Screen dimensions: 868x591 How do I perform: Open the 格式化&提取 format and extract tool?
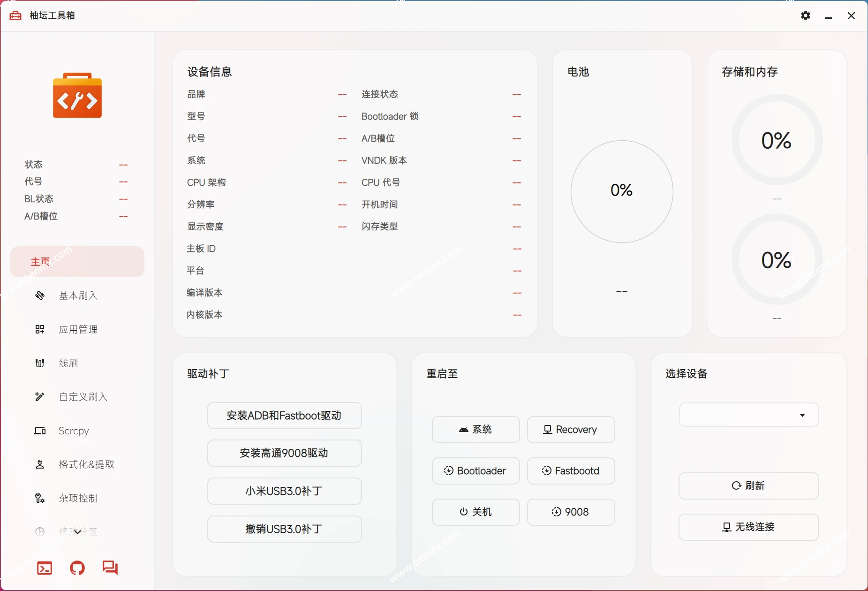point(86,464)
